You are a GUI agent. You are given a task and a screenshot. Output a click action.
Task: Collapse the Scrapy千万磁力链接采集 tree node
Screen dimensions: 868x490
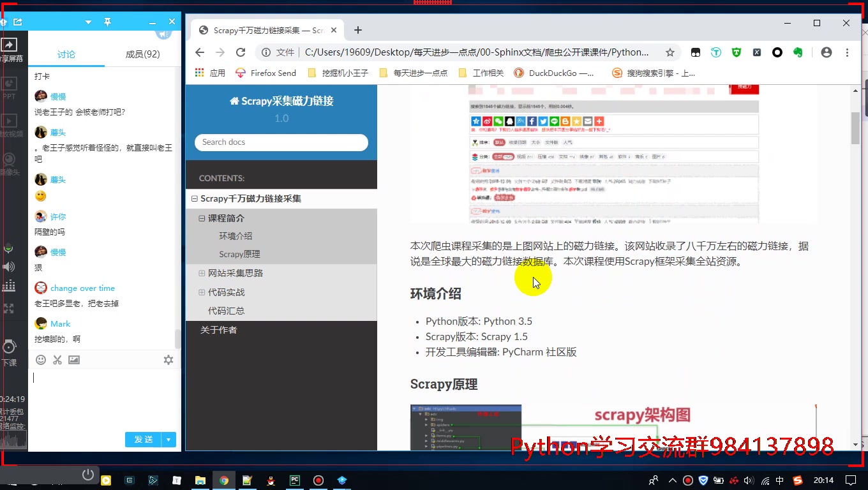click(x=195, y=198)
